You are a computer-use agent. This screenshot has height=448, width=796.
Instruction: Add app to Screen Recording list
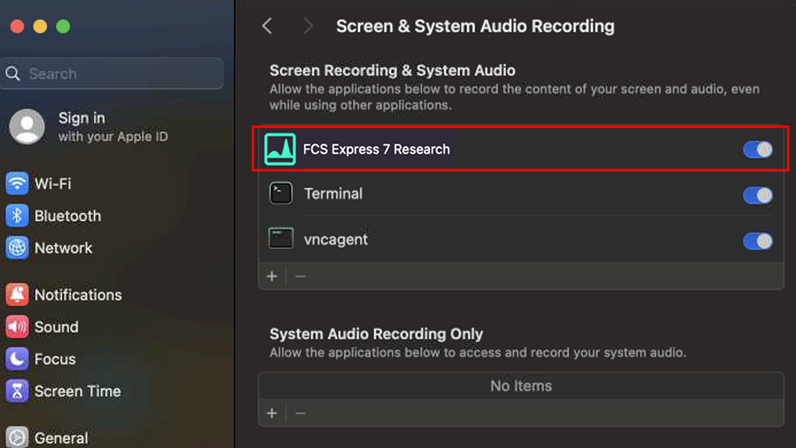272,276
